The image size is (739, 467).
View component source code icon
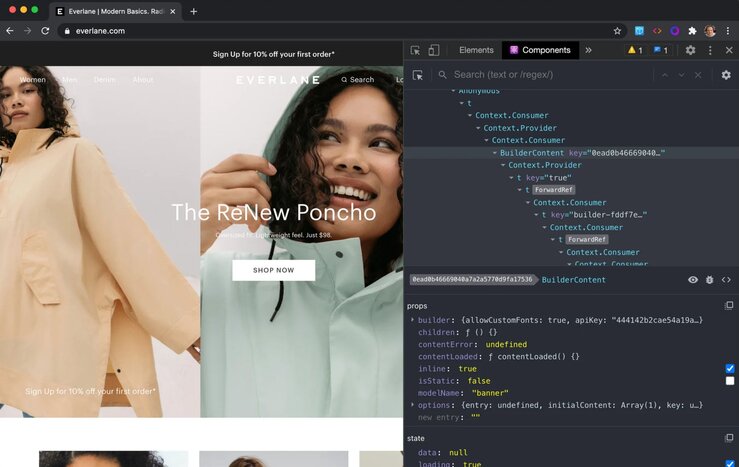click(726, 279)
